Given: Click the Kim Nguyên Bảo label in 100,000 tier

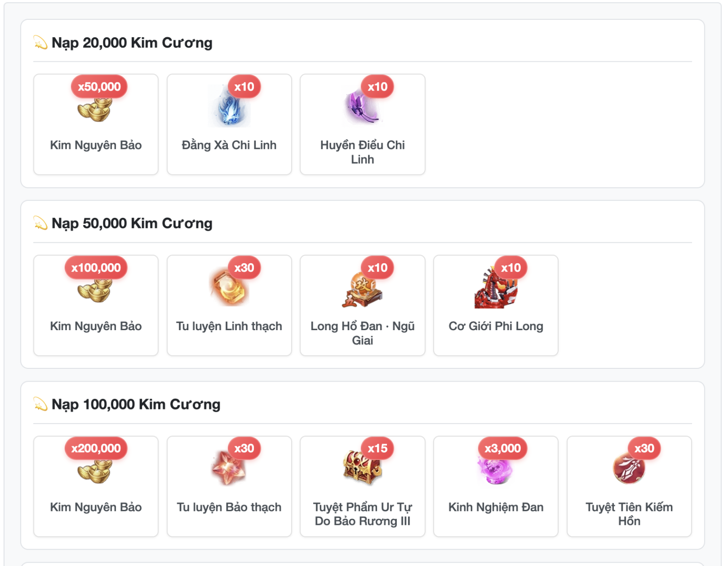Looking at the screenshot, I should pos(96,507).
